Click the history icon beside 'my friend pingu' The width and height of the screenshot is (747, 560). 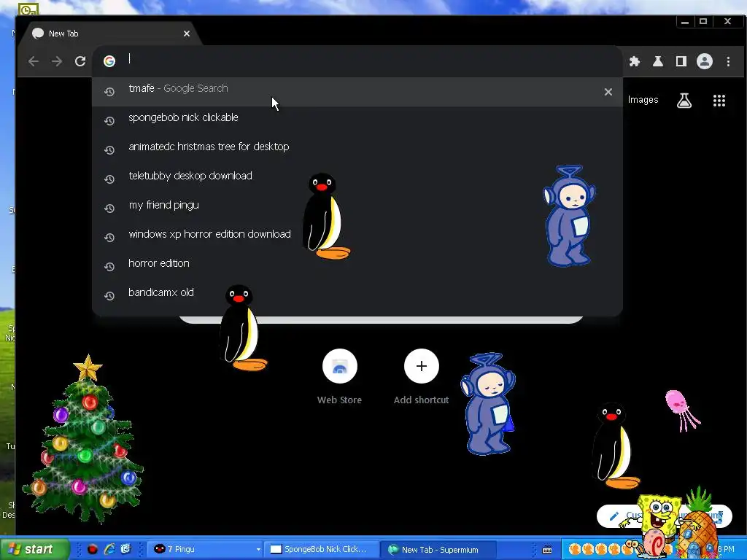[x=109, y=209]
